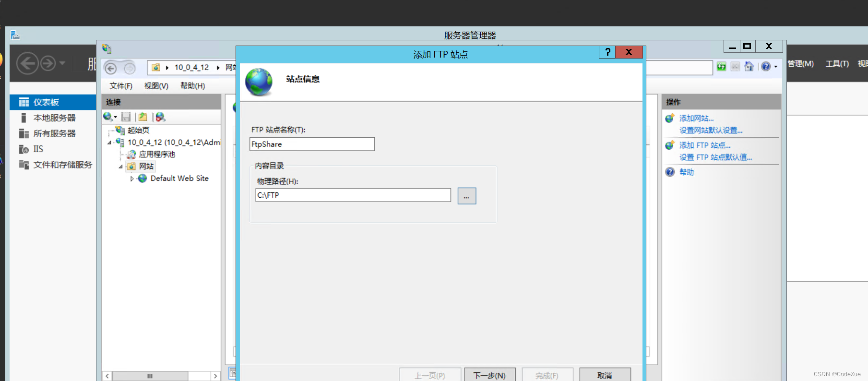The width and height of the screenshot is (868, 381).
Task: Select 仪表板 in the Server Manager sidebar
Action: [53, 102]
